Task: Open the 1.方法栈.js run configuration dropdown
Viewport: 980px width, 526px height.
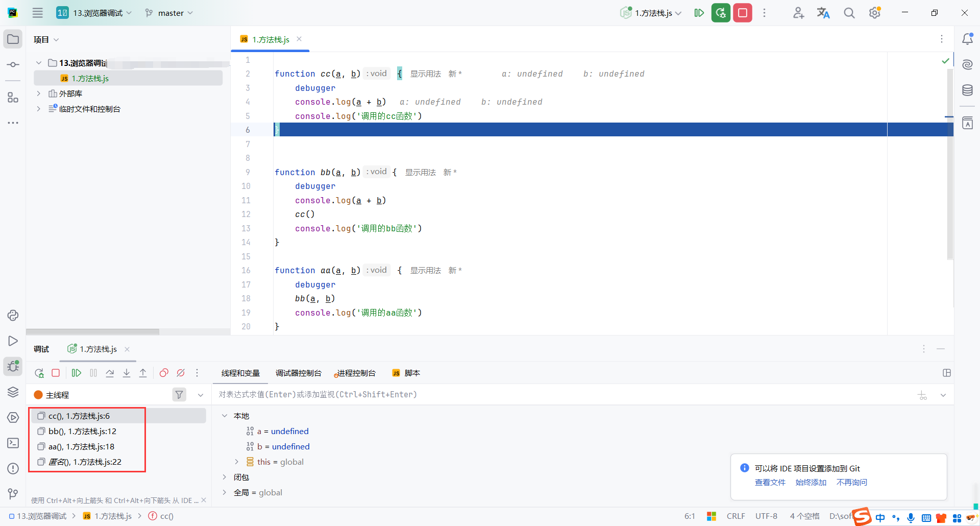Action: (651, 13)
